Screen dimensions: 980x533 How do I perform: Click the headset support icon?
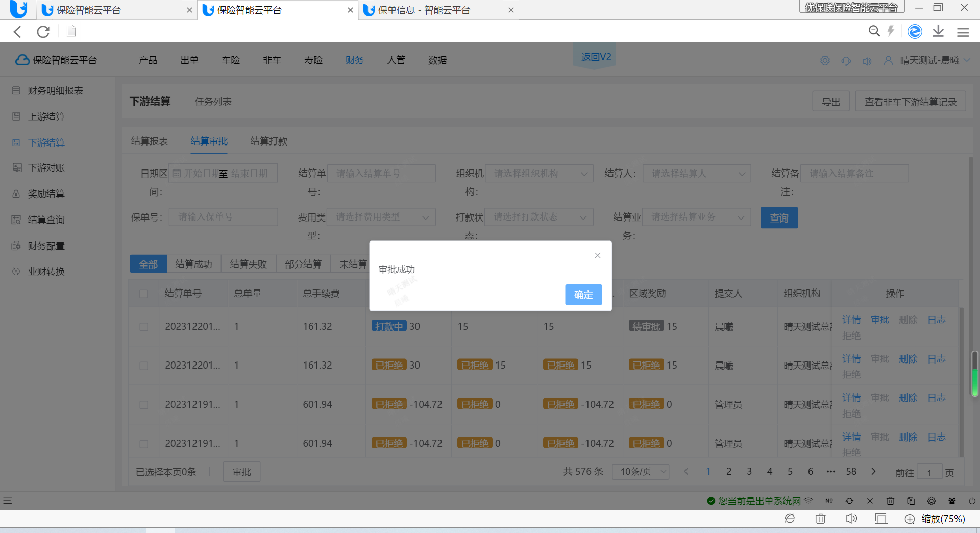pos(846,61)
